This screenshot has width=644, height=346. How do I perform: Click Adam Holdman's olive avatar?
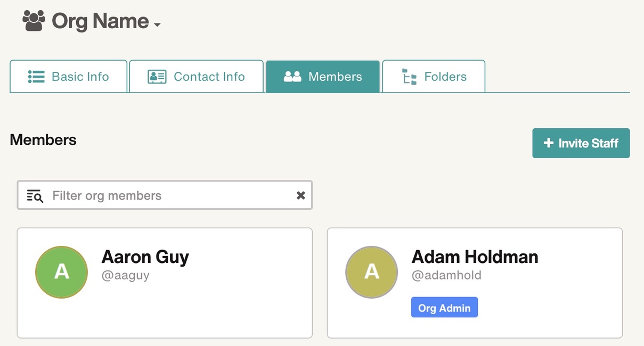coord(372,272)
